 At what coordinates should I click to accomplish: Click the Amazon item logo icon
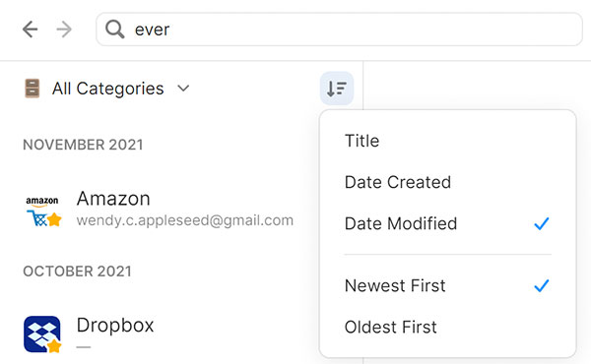[42, 210]
